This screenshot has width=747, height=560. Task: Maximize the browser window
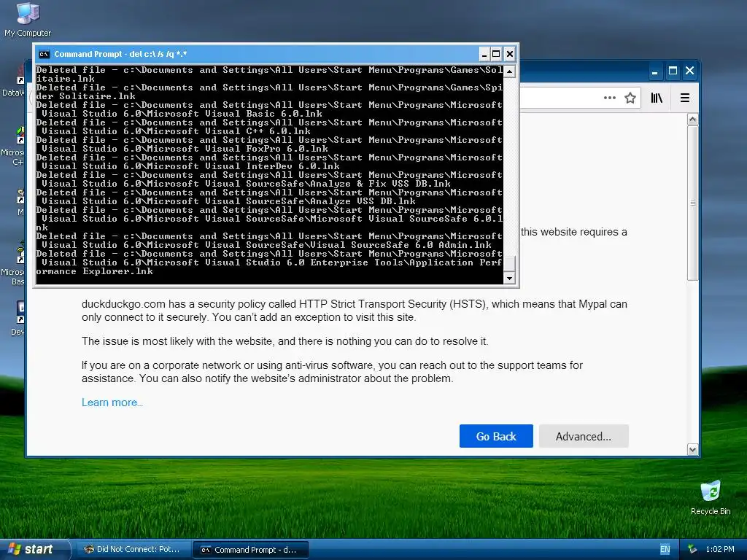[x=673, y=71]
